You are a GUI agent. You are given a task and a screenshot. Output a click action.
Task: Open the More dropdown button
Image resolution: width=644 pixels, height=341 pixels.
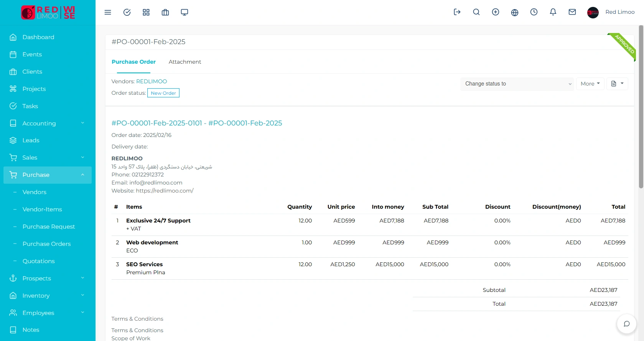(590, 84)
